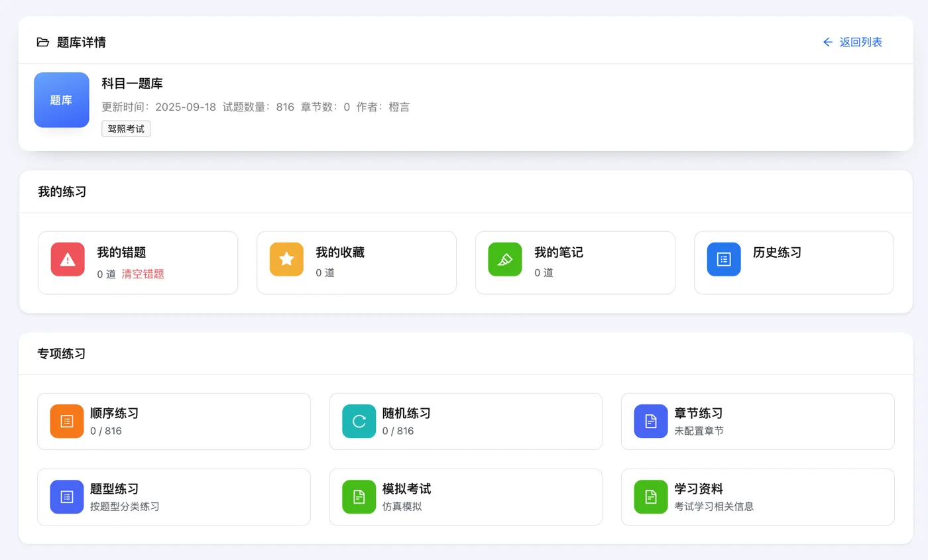928x560 pixels.
Task: Click the green 学习资料 document icon
Action: click(x=651, y=497)
